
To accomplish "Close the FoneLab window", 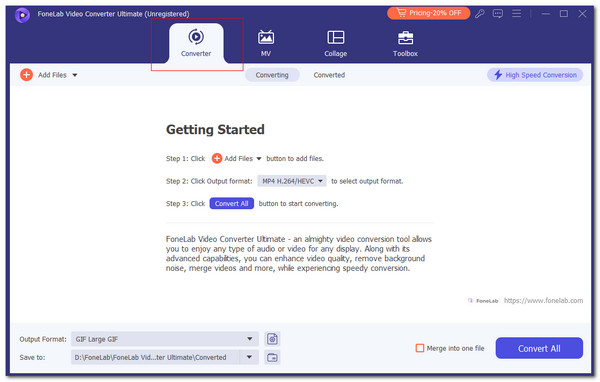I will point(582,14).
